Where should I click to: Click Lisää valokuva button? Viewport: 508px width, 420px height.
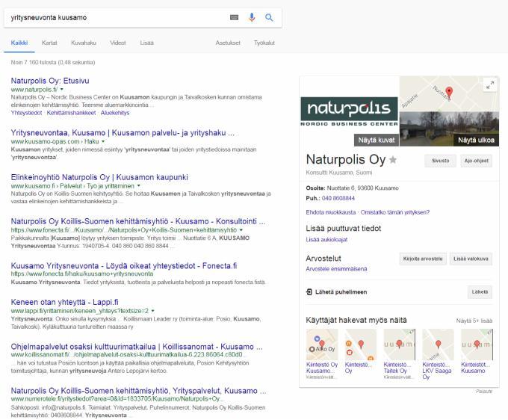[471, 259]
